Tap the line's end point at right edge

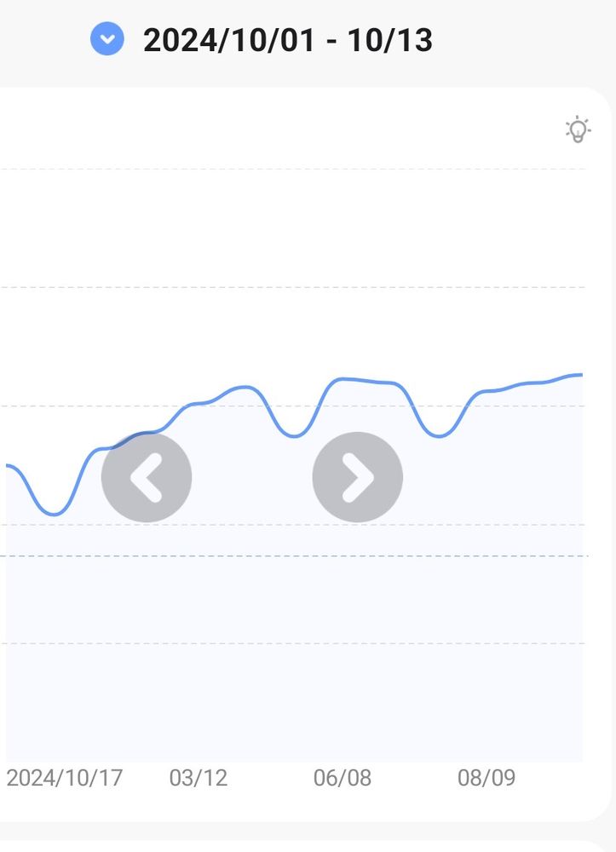[x=581, y=375]
